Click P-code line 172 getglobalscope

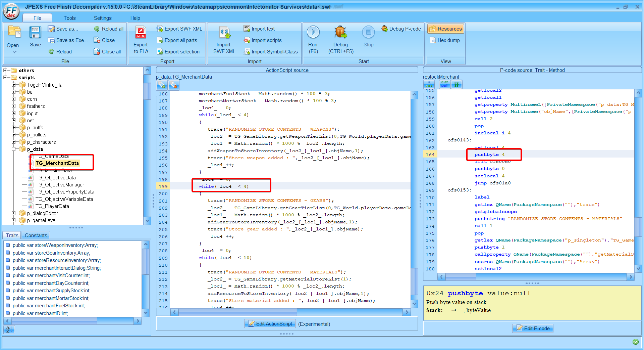495,212
